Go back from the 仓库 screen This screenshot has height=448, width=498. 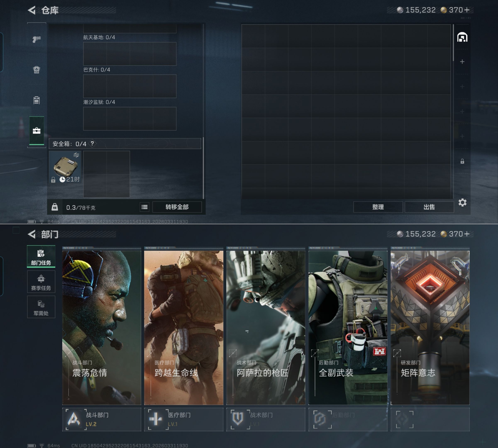pyautogui.click(x=32, y=10)
